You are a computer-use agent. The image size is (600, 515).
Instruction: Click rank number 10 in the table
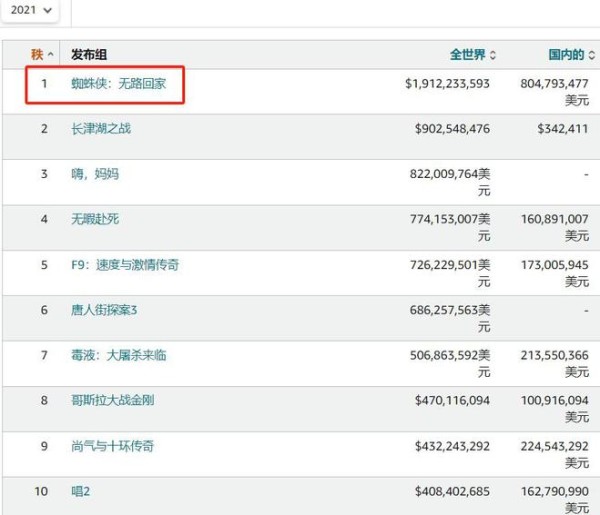[41, 491]
